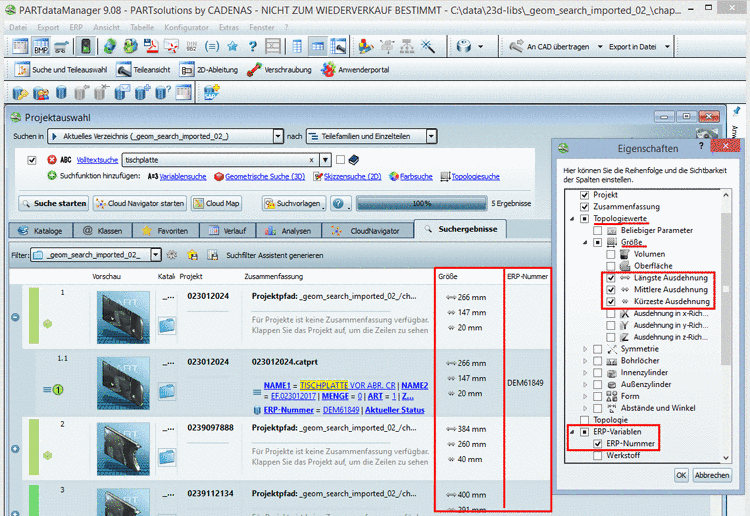The width and height of the screenshot is (750, 516).
Task: Click Suche starten button
Action: pyautogui.click(x=54, y=203)
